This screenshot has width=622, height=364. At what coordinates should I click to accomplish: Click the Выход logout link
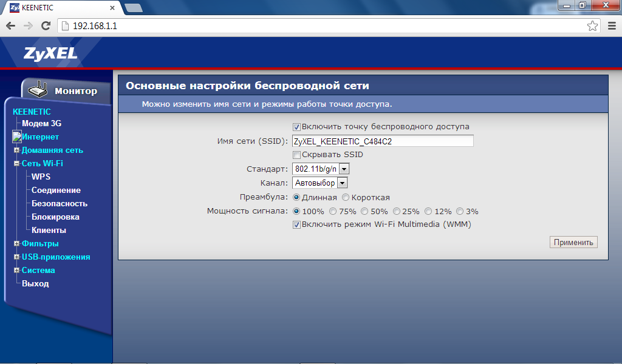point(35,283)
